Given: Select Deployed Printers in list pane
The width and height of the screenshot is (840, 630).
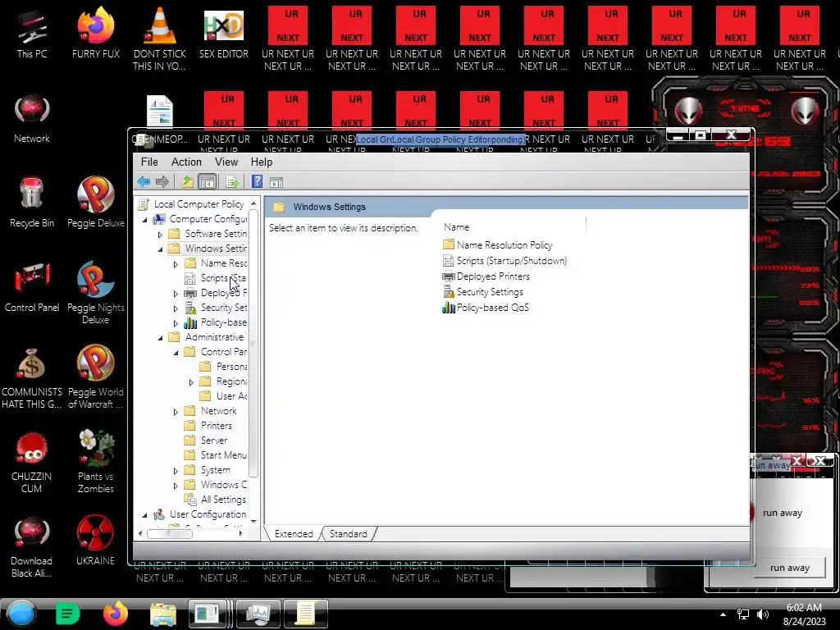Looking at the screenshot, I should pyautogui.click(x=493, y=276).
